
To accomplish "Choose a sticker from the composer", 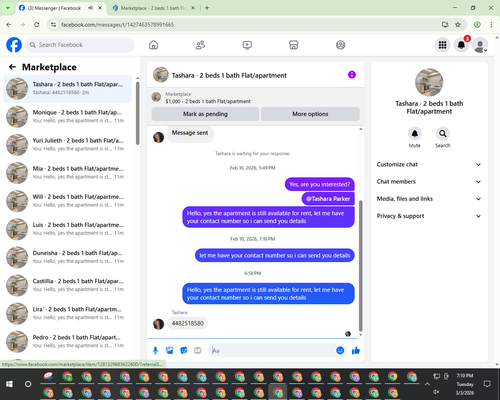I will coord(184,350).
